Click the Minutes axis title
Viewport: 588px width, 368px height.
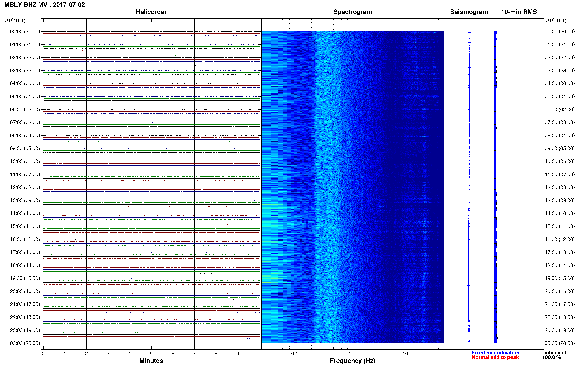(151, 361)
